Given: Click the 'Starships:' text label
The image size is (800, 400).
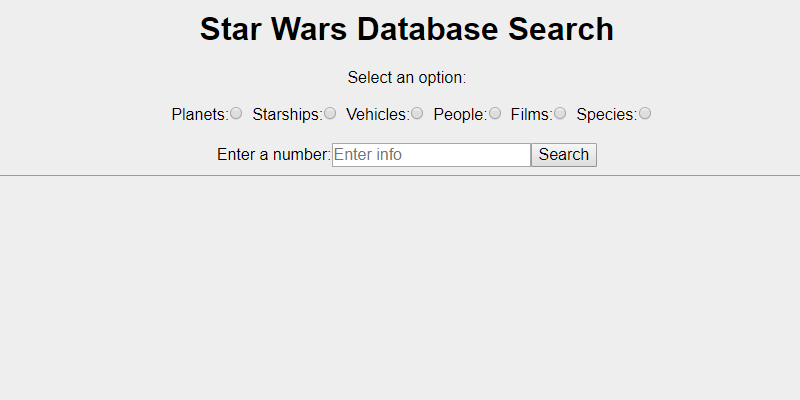Looking at the screenshot, I should pos(288,115).
